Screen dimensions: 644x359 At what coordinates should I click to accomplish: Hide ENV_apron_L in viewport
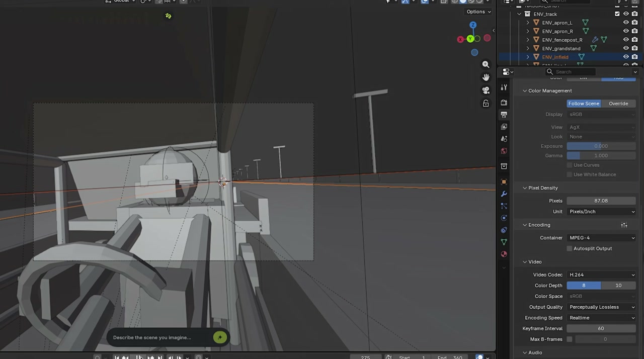[x=626, y=23]
